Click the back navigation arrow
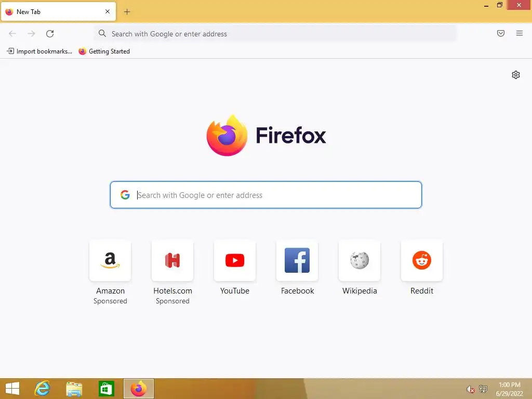The height and width of the screenshot is (399, 532). (x=12, y=34)
